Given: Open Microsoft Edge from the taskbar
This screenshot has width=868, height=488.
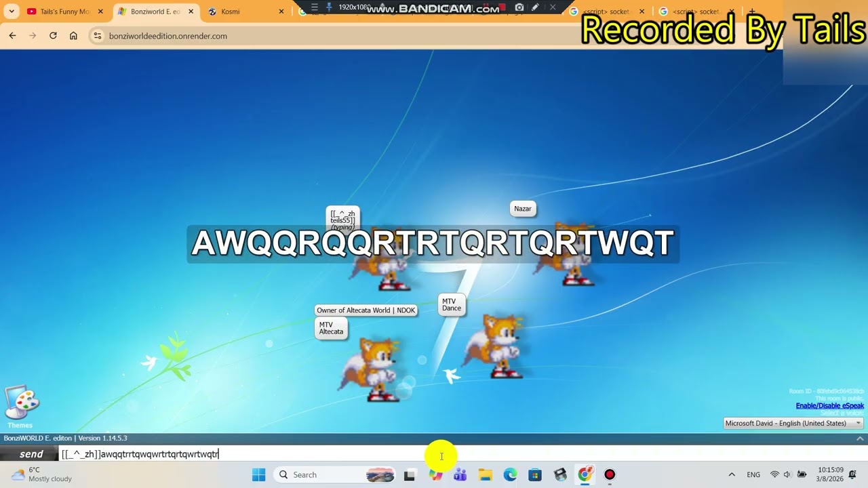Looking at the screenshot, I should 510,475.
